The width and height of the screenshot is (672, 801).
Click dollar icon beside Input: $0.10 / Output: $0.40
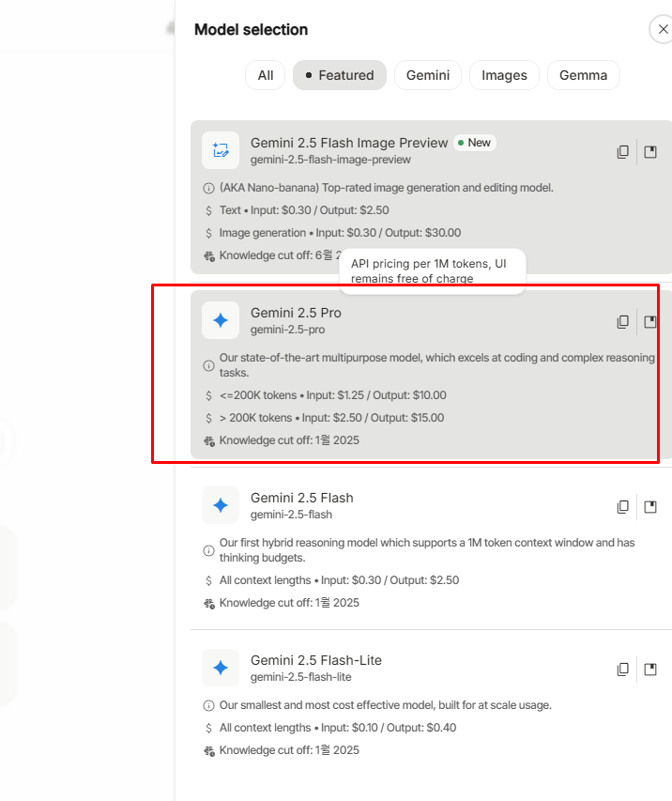(208, 728)
